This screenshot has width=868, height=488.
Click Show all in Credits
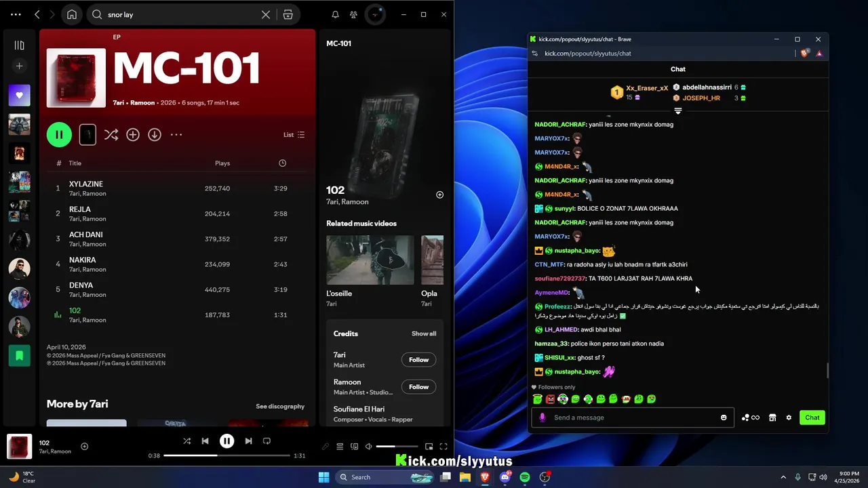[424, 333]
